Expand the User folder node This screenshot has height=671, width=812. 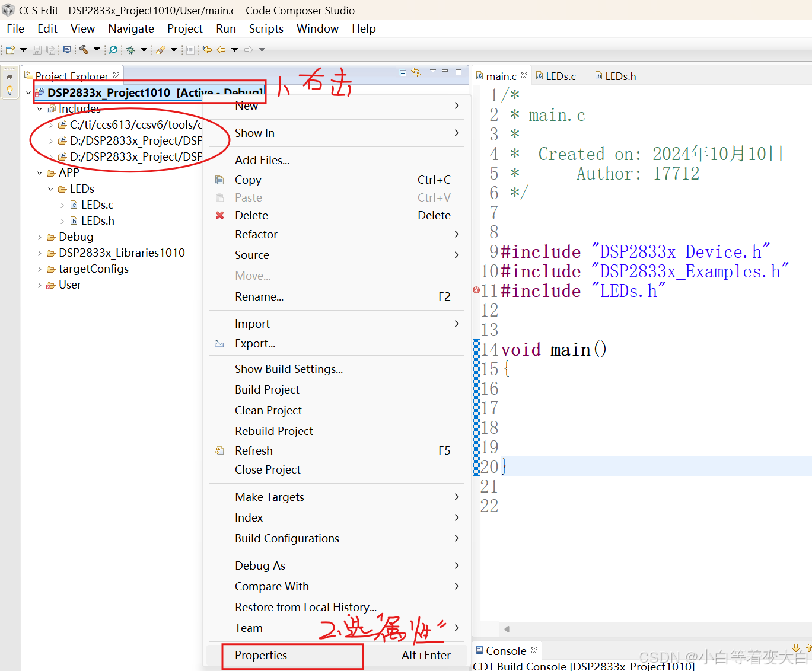39,285
